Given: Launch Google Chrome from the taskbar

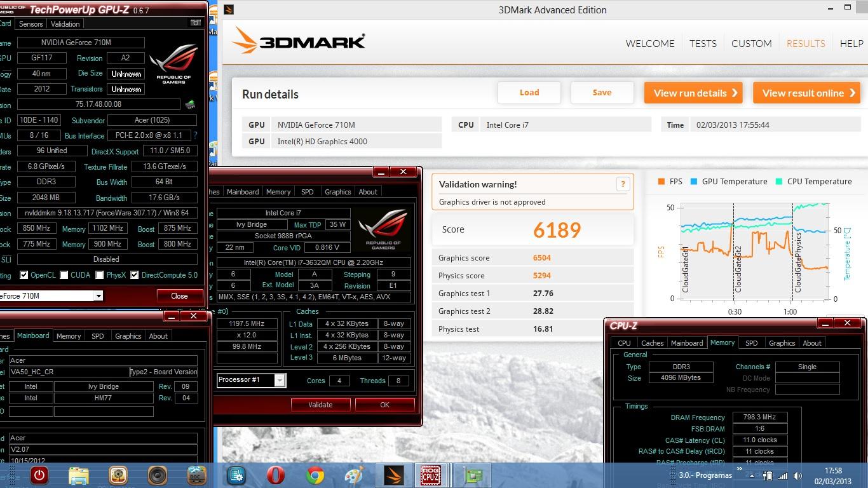Looking at the screenshot, I should pos(315,475).
